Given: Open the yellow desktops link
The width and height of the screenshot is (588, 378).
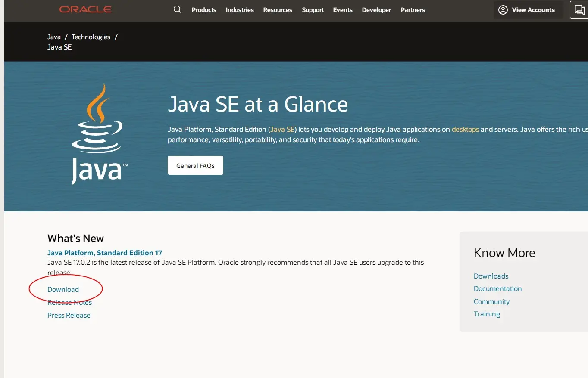Looking at the screenshot, I should tap(465, 129).
